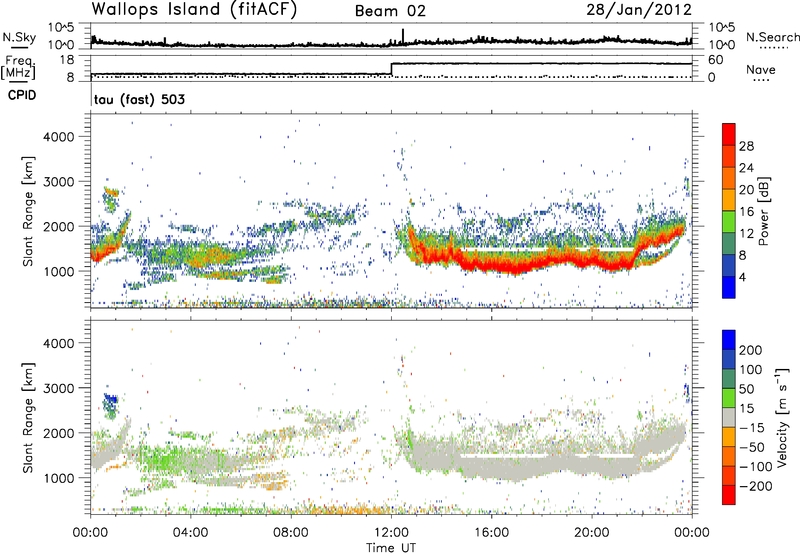The width and height of the screenshot is (800, 554).
Task: Click the "Freq. [MHz]" axis label
Action: [x=18, y=68]
